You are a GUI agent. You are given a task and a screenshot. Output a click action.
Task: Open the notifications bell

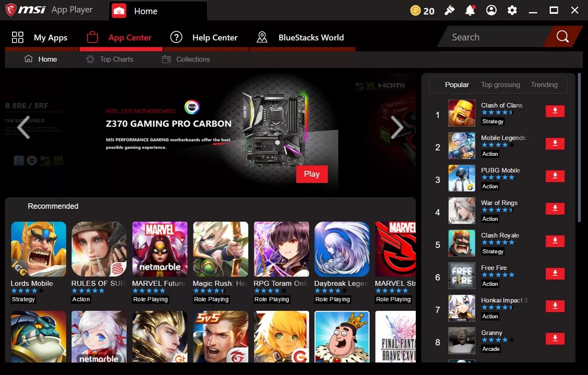point(470,10)
